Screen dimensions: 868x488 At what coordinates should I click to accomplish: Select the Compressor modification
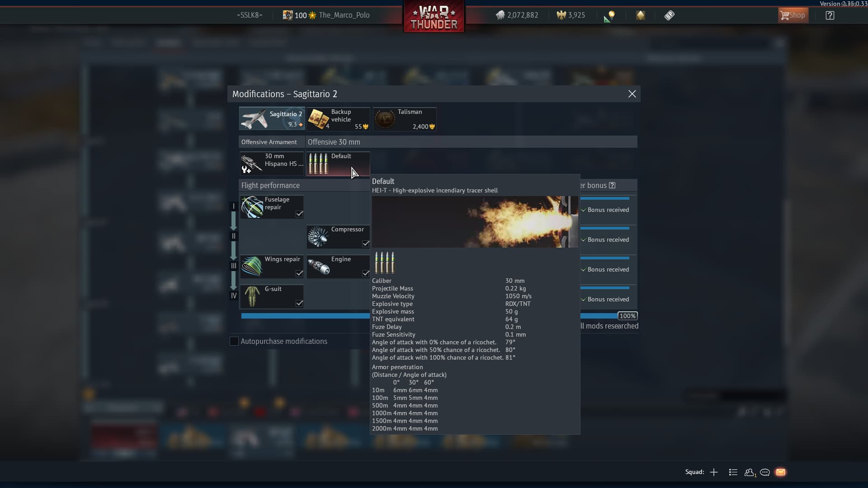click(338, 237)
